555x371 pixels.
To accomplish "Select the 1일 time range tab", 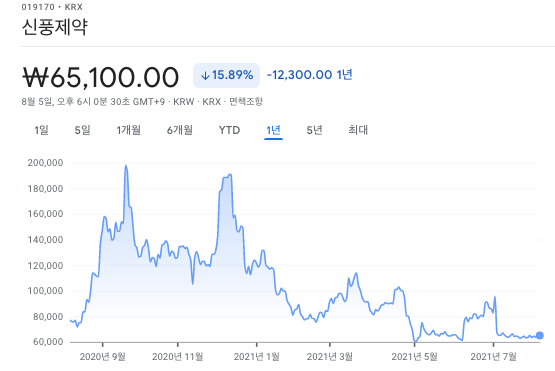I will [x=41, y=130].
